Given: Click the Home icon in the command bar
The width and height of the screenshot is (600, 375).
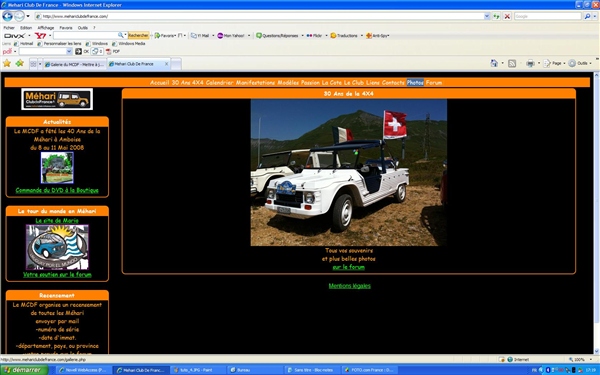Looking at the screenshot, I should (494, 64).
